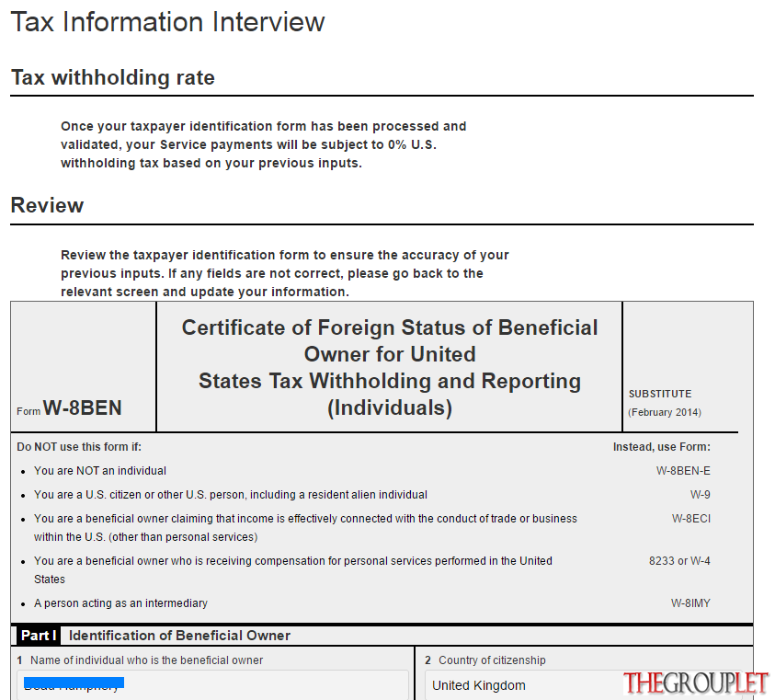Select the '8233 or W-4' form reference
The image size is (775, 700).
click(x=679, y=561)
